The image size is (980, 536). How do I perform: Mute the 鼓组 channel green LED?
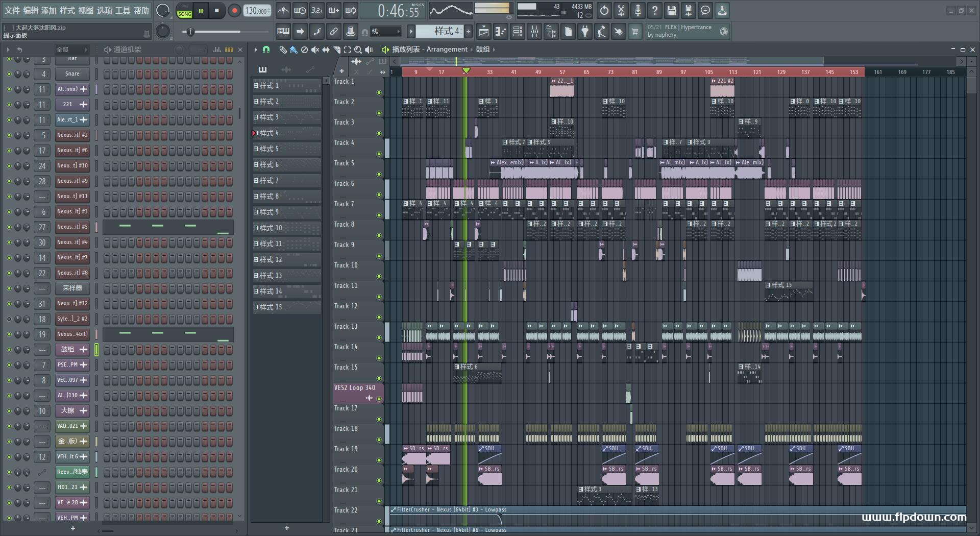(9, 350)
